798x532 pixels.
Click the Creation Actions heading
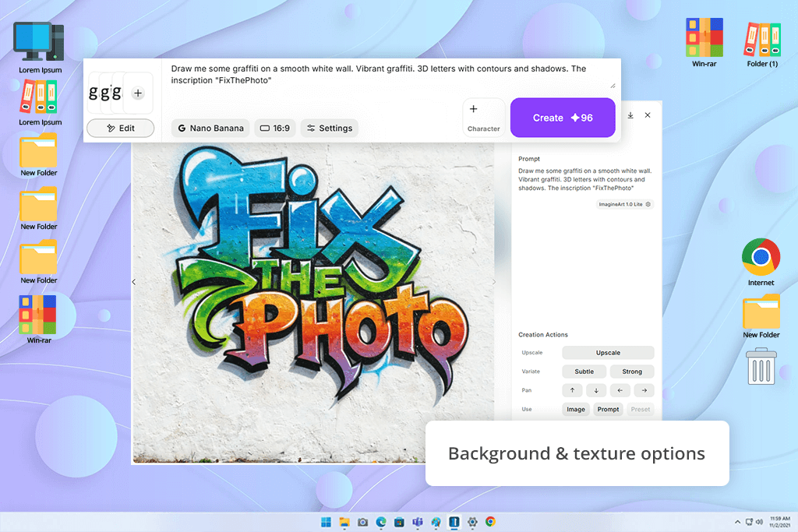coord(542,335)
